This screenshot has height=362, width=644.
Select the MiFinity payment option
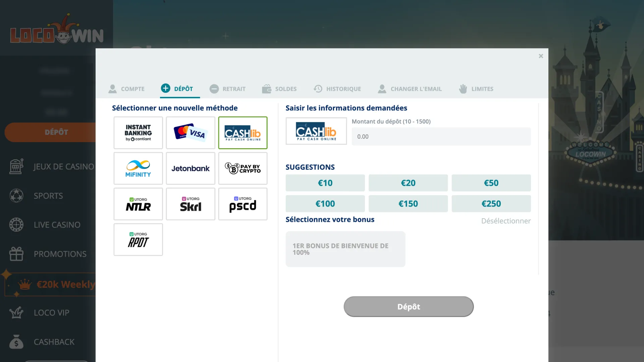pyautogui.click(x=138, y=168)
